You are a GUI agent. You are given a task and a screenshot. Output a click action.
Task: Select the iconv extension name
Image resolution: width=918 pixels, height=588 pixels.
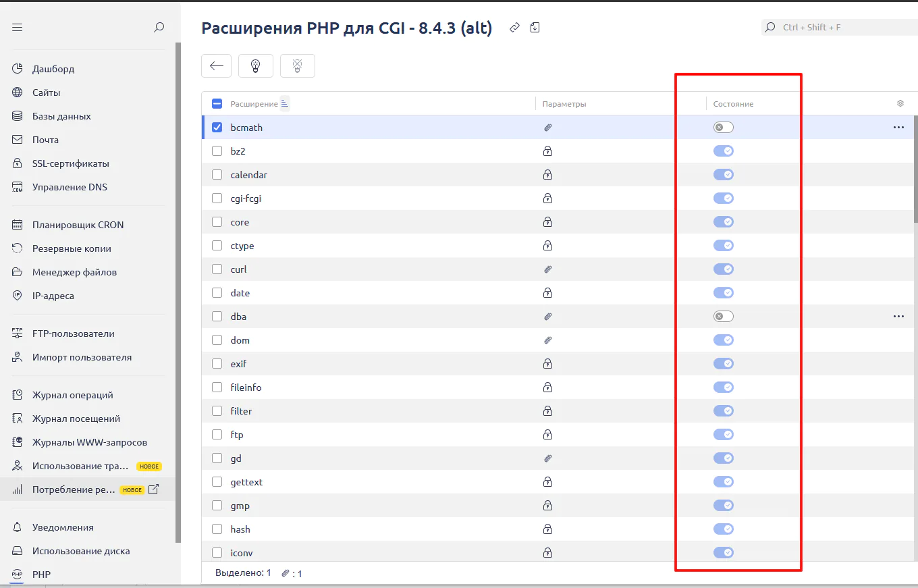coord(242,553)
